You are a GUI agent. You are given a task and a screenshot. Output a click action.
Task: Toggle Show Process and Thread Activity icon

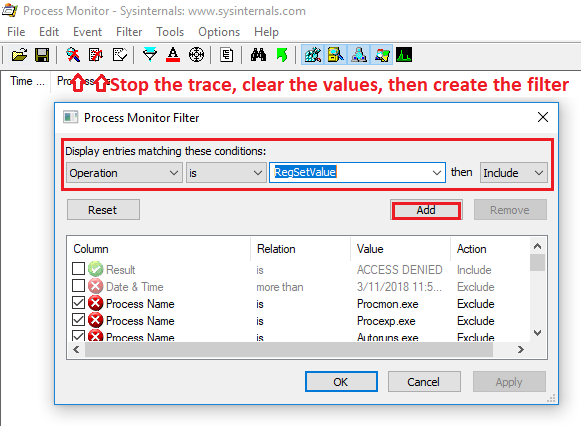(x=382, y=55)
